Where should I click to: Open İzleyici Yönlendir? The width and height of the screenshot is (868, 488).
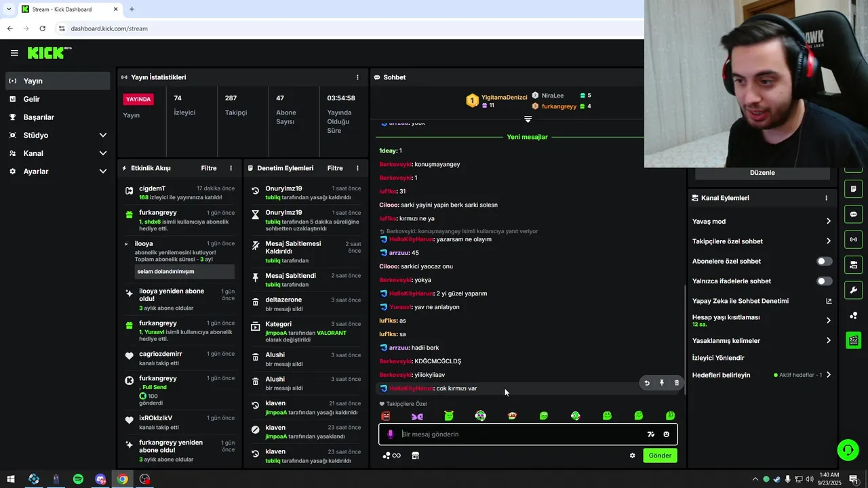(x=718, y=358)
